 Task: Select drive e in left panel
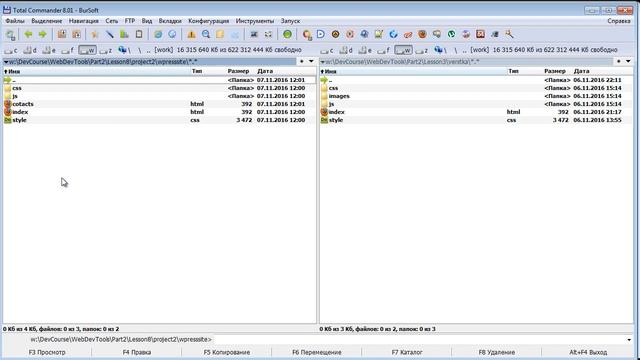pos(49,50)
